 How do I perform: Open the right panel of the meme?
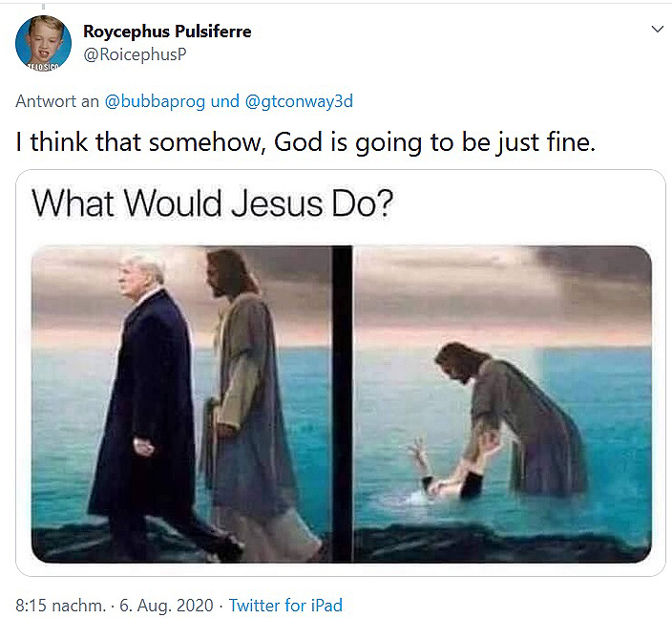503,401
